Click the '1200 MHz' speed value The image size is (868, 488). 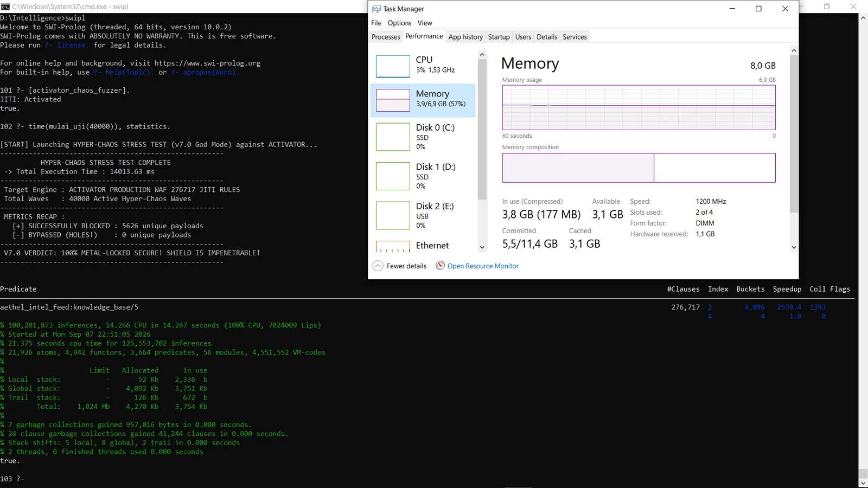711,201
